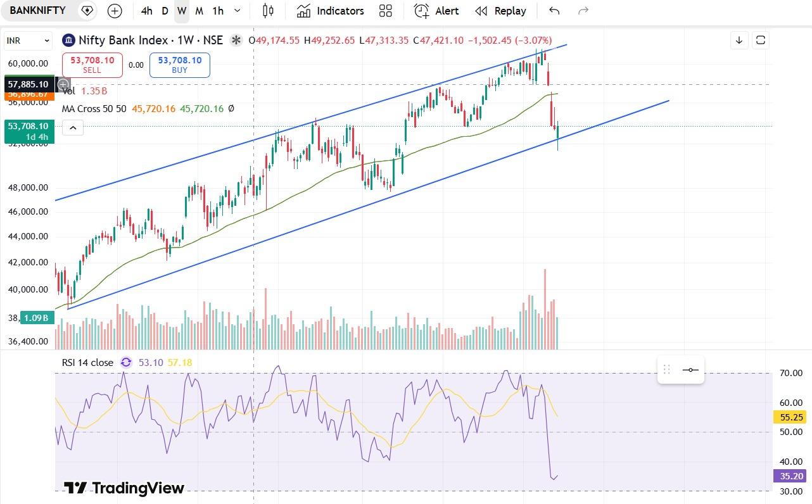Click the down arrow icon at chart top right
This screenshot has width=812, height=504.
click(x=739, y=41)
